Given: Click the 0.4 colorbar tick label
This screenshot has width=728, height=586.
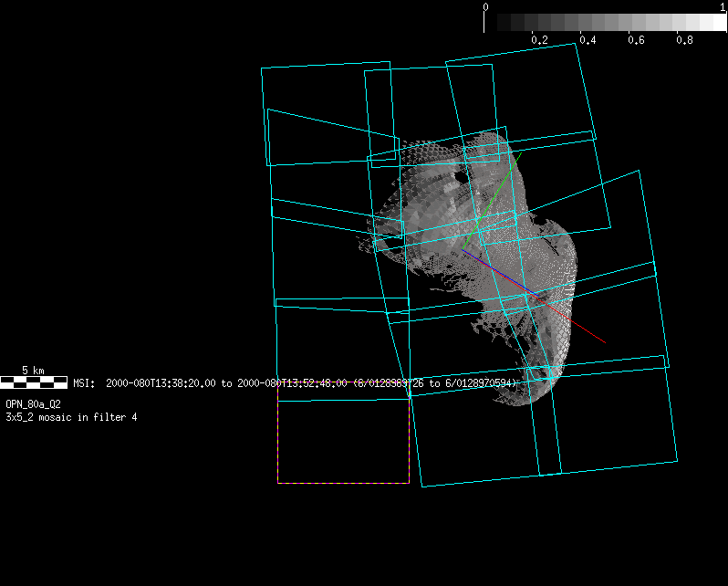Looking at the screenshot, I should pos(588,40).
